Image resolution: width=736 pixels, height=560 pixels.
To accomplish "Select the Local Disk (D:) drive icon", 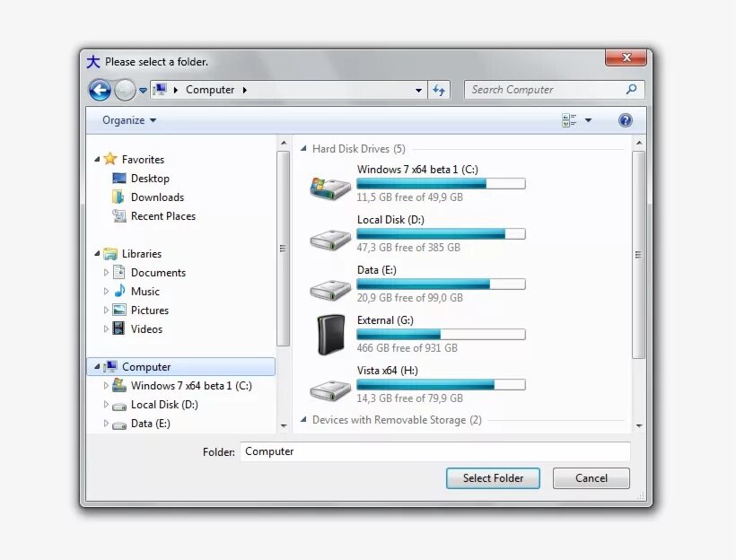I will pyautogui.click(x=330, y=240).
